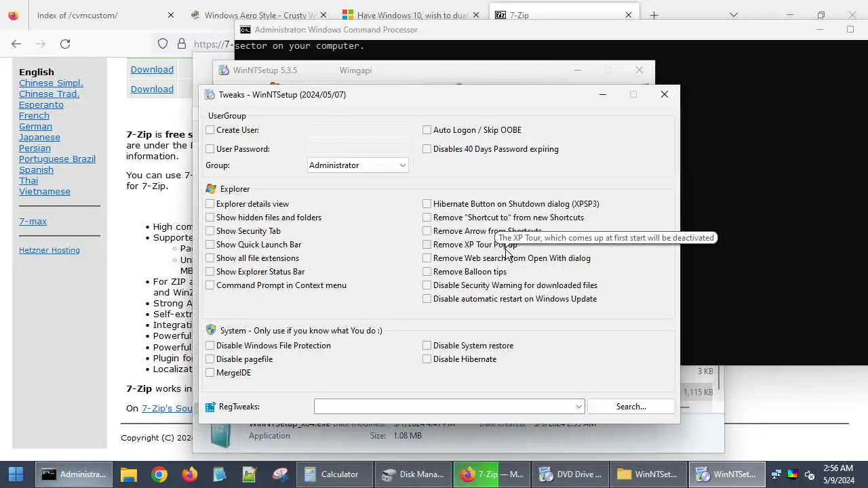The height and width of the screenshot is (488, 868).
Task: Open File Explorer from the taskbar
Action: pyautogui.click(x=129, y=474)
